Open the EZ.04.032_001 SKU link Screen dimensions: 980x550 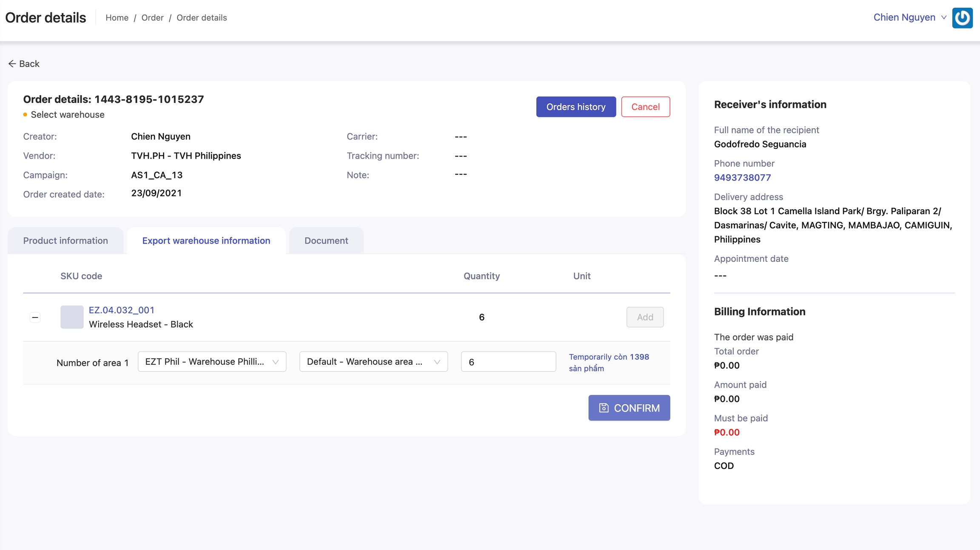click(x=122, y=310)
